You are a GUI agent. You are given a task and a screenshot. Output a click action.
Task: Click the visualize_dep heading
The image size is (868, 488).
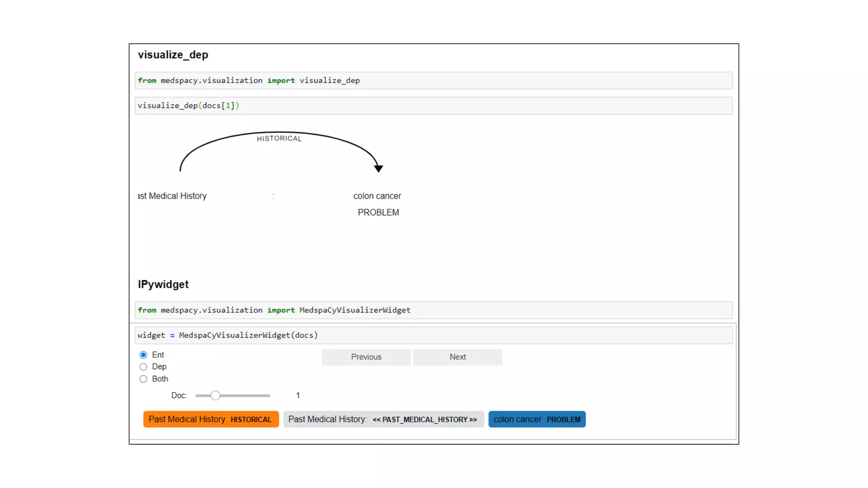click(173, 55)
